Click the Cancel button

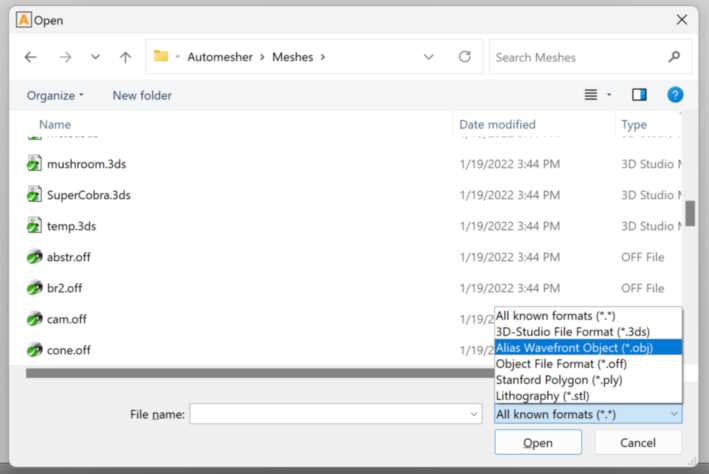[x=638, y=442]
